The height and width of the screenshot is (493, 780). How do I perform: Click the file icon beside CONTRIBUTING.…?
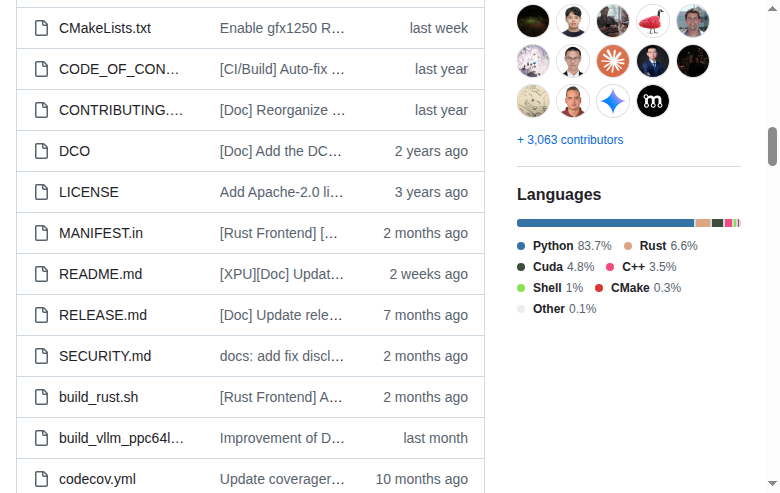pyautogui.click(x=41, y=110)
